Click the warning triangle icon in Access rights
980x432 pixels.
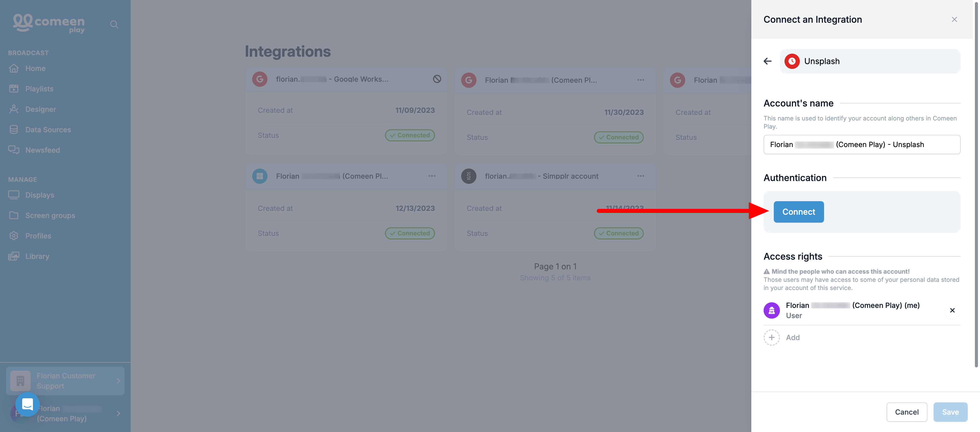(x=767, y=272)
